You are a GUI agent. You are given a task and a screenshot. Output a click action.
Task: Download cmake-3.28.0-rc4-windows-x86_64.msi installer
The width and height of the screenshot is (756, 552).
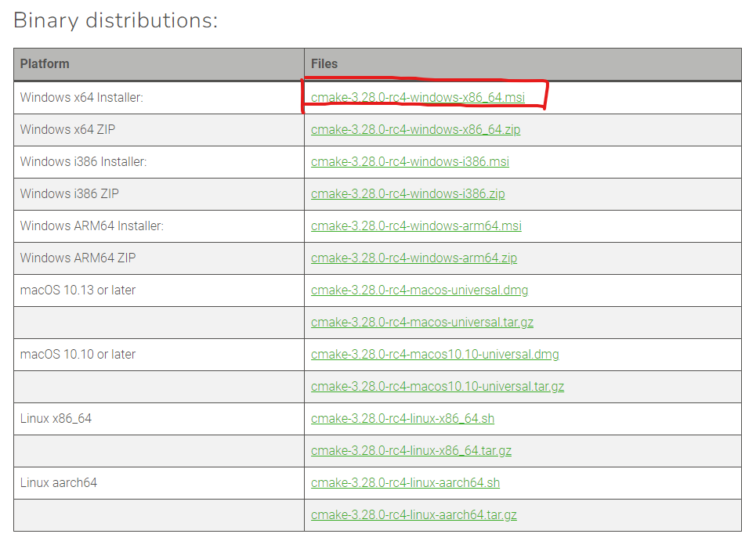point(418,97)
